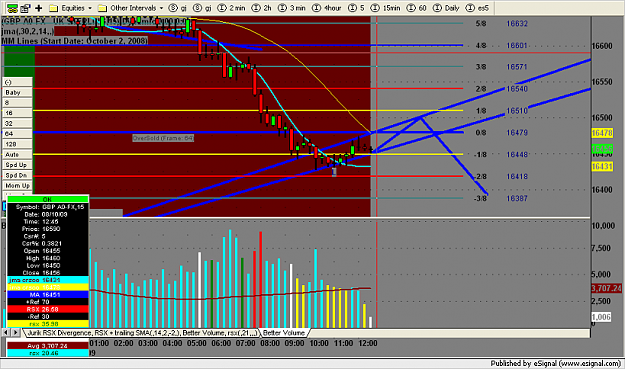
Task: Click the 4/8 16601 MM line label
Action: [x=501, y=45]
